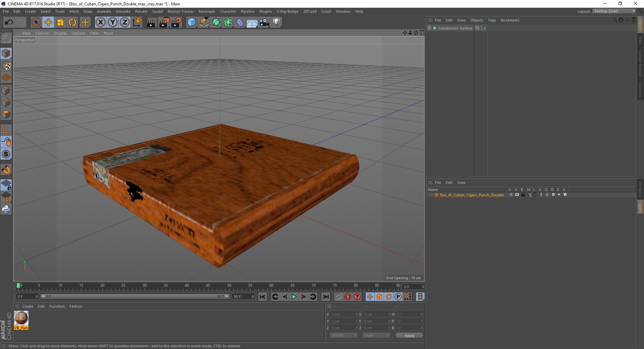Open the Python script icon
This screenshot has height=349, width=644.
(x=6, y=209)
